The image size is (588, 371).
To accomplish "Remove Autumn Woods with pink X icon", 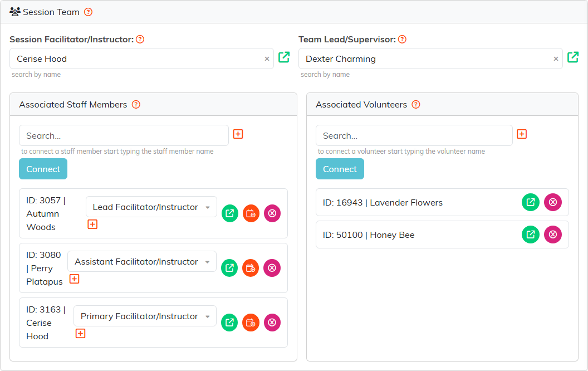I will pyautogui.click(x=272, y=213).
